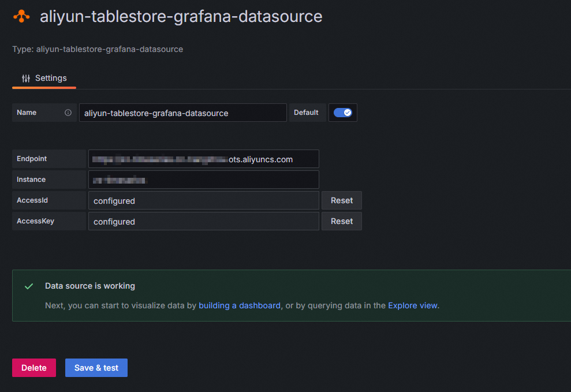
Task: Click the page title heading text
Action: 181,16
